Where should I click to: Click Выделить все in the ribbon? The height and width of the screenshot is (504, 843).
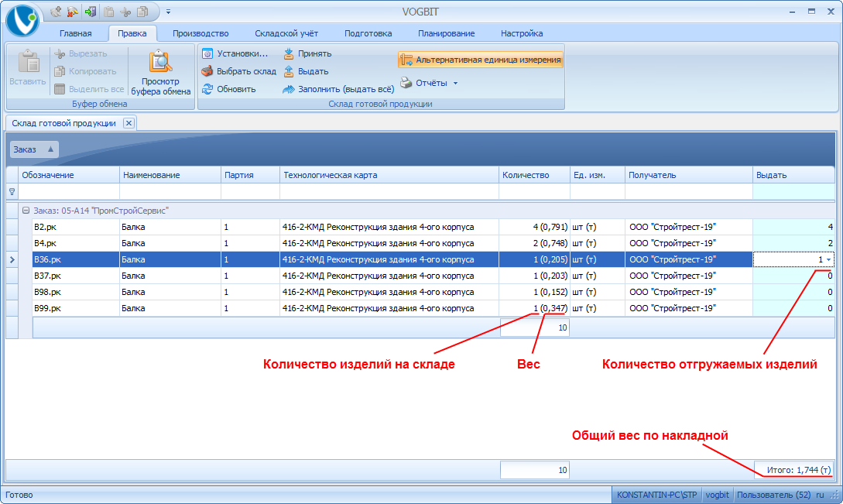89,89
